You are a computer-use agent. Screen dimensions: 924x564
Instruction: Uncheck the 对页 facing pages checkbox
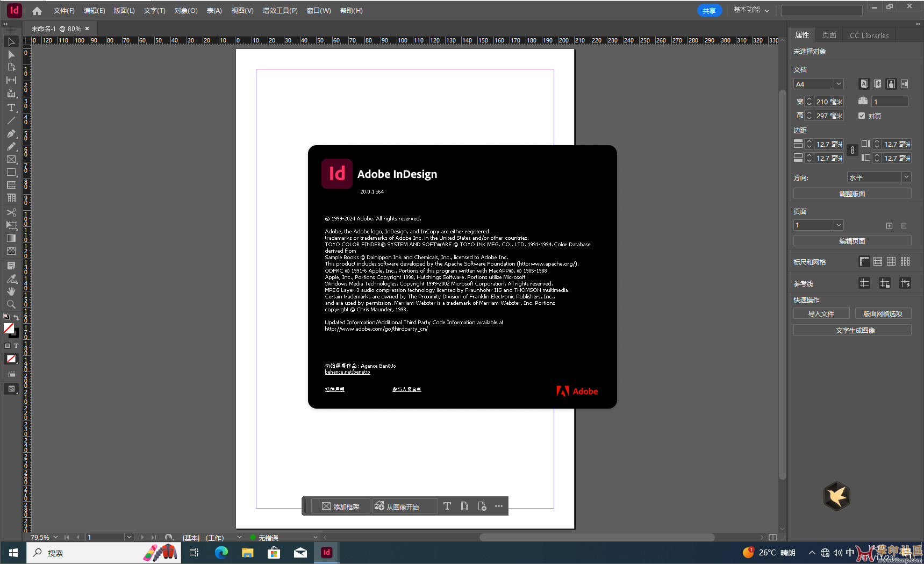862,116
